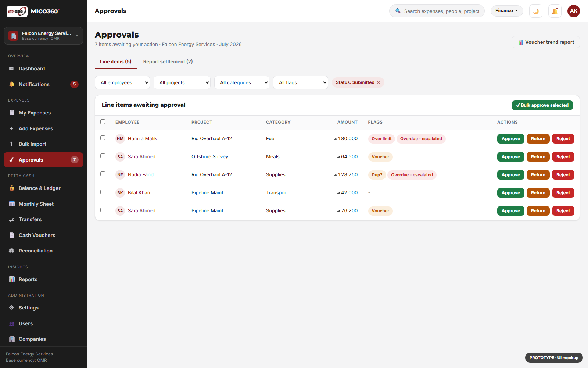Open My Expenses receipt icon
The width and height of the screenshot is (588, 368).
(11, 113)
